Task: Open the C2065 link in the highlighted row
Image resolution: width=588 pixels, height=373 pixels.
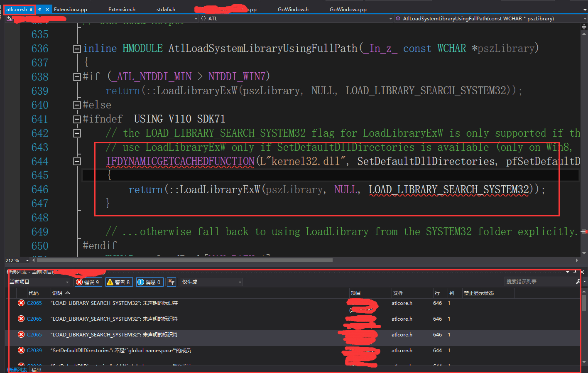Action: 34,335
